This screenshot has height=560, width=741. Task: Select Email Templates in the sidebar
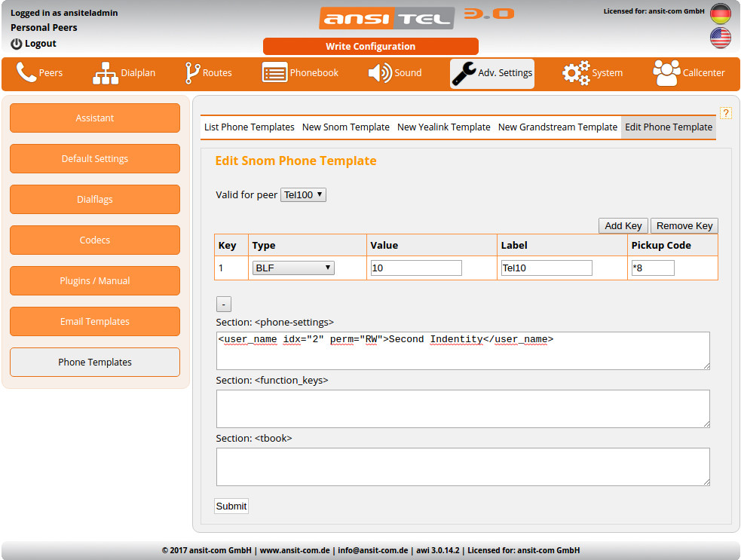pos(95,322)
